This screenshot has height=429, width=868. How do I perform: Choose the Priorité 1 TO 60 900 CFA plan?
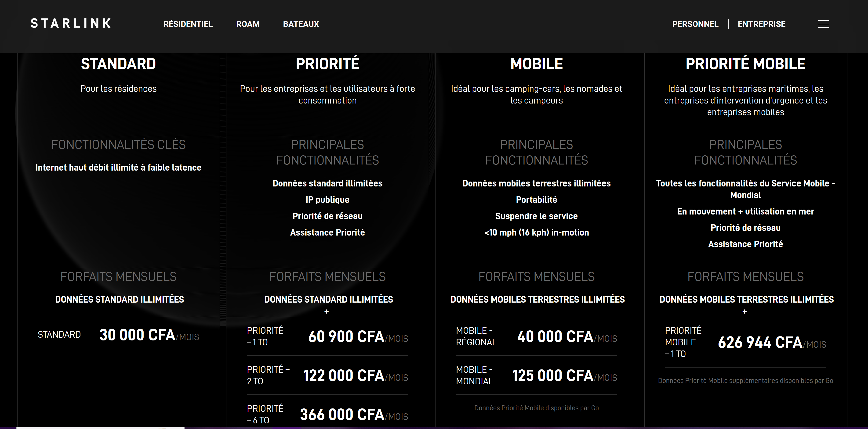(327, 336)
